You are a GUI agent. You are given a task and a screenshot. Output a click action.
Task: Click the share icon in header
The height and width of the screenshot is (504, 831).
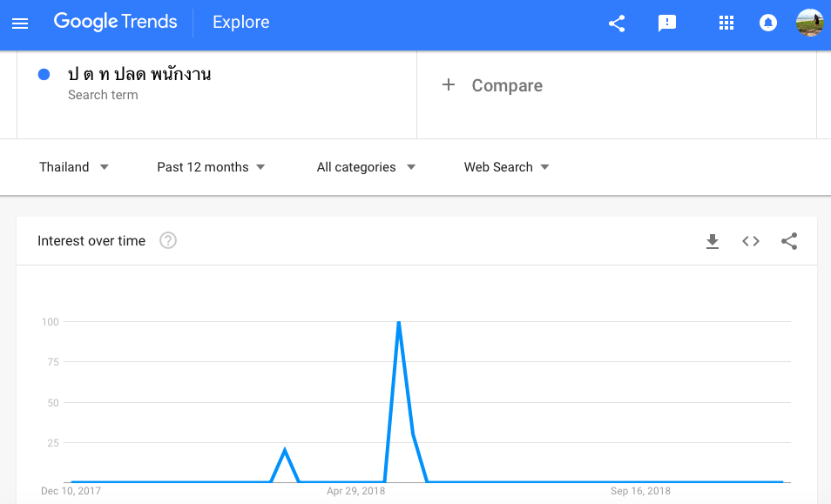(x=617, y=24)
